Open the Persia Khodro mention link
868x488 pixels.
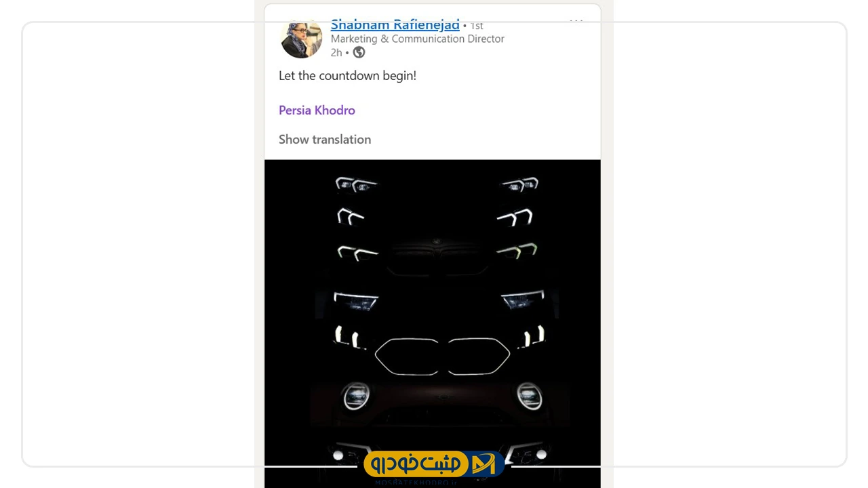(x=317, y=110)
